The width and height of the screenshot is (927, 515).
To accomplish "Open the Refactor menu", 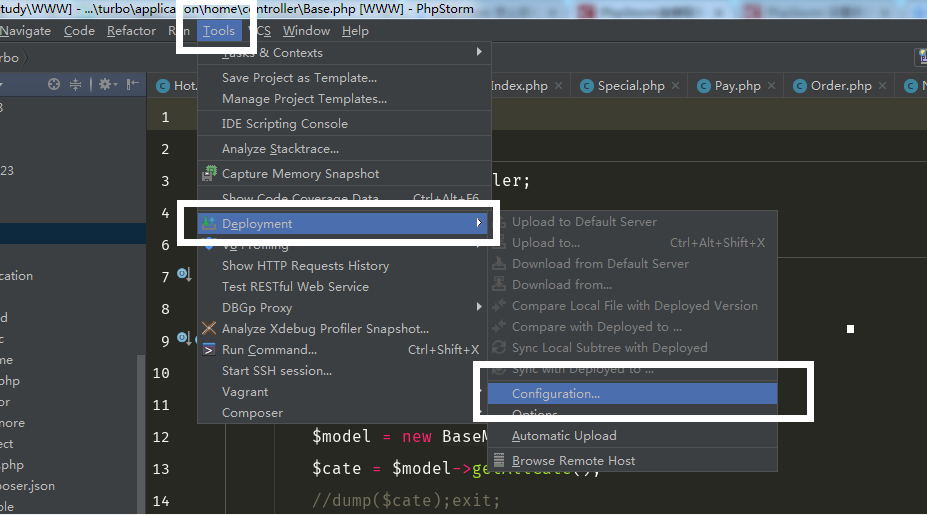I will coord(131,31).
